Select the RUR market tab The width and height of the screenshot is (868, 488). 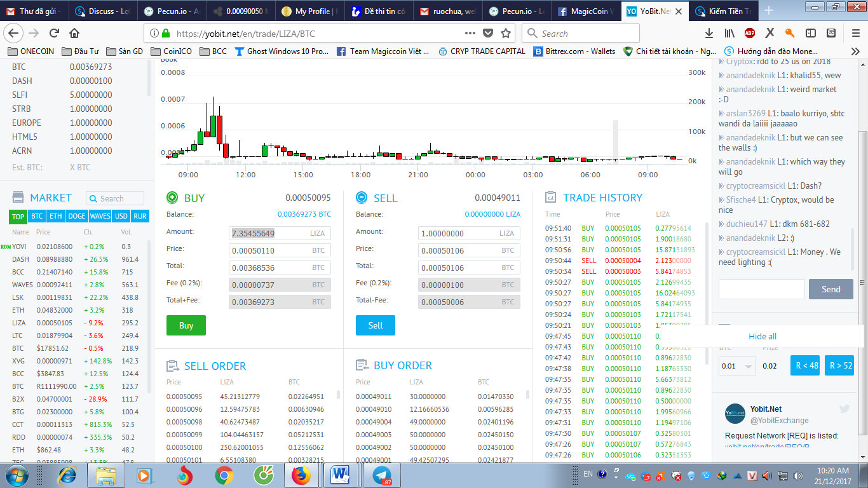pos(140,216)
